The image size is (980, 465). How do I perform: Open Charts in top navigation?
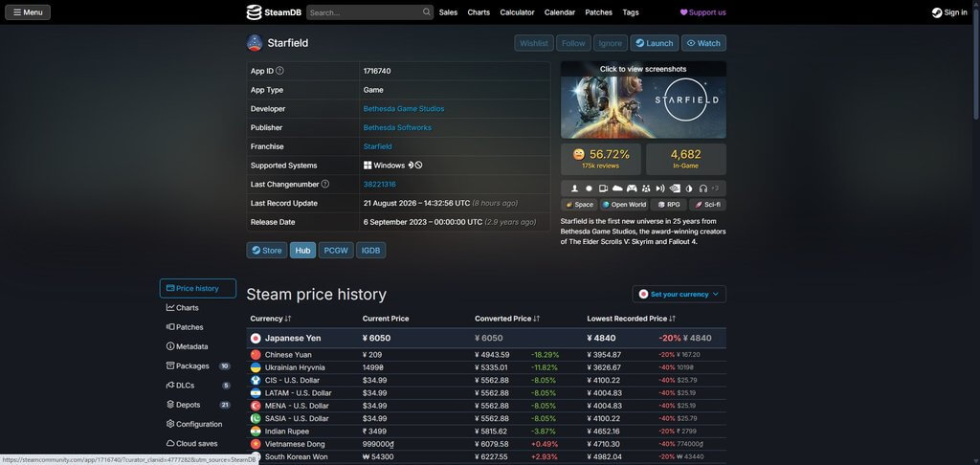(479, 12)
